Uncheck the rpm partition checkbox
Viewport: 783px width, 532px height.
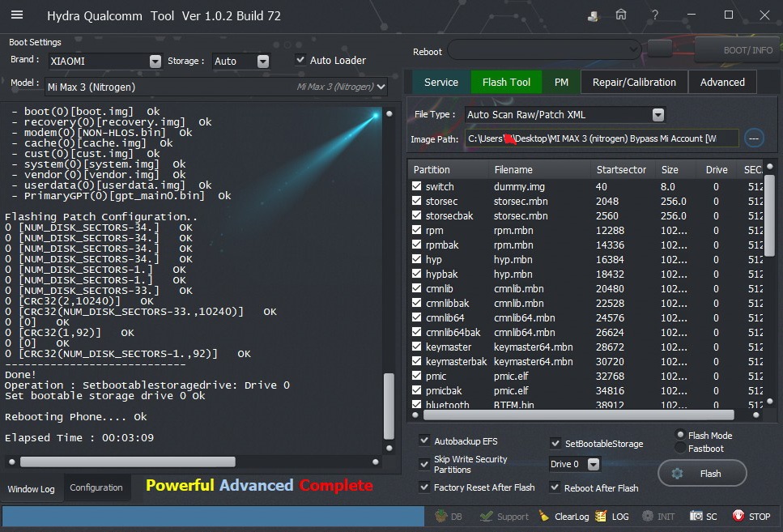click(416, 229)
